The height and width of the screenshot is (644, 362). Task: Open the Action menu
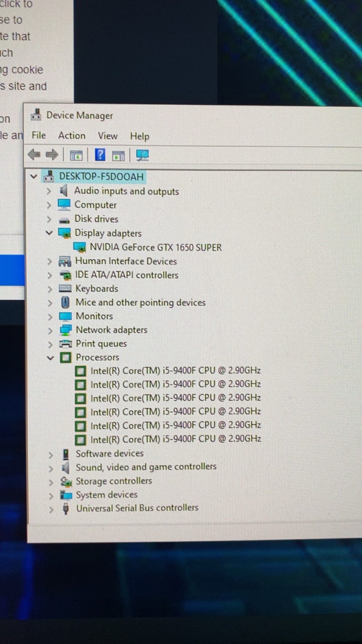click(72, 135)
